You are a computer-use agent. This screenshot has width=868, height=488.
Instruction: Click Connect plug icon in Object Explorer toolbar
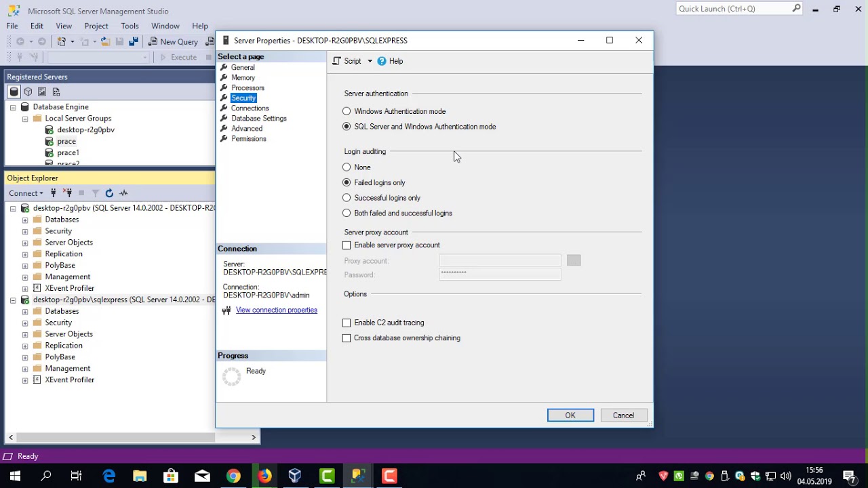[x=54, y=193]
